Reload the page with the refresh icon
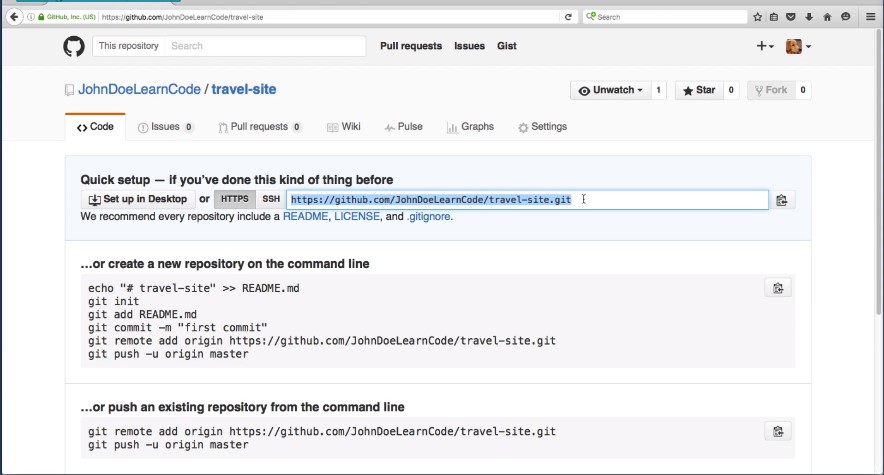 [x=568, y=17]
